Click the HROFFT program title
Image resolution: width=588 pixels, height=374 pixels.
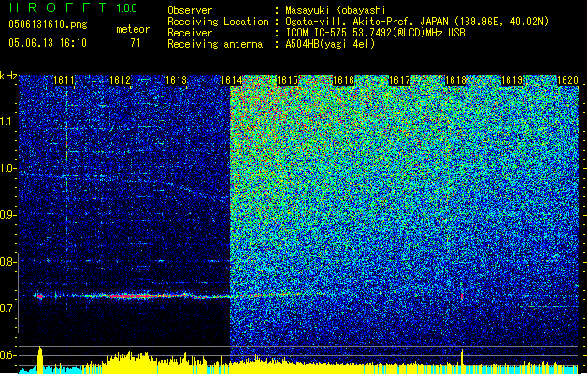coord(58,7)
